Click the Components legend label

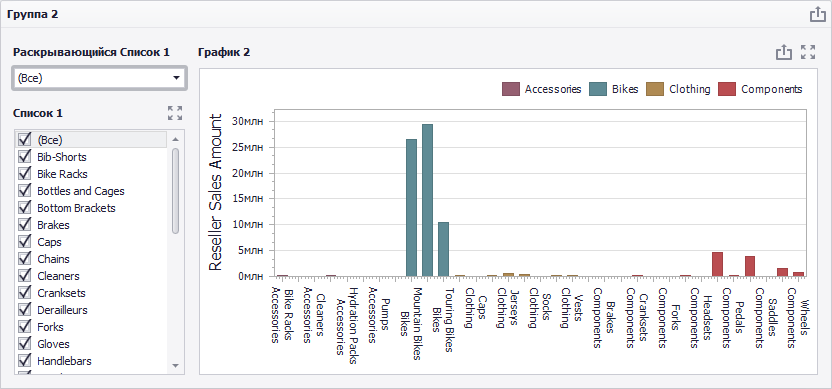coord(772,89)
